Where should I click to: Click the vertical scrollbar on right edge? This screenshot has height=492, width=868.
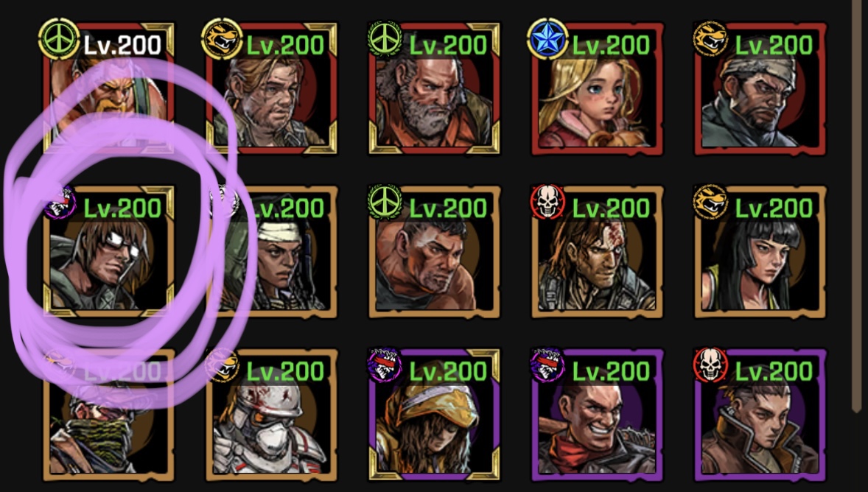[858, 205]
